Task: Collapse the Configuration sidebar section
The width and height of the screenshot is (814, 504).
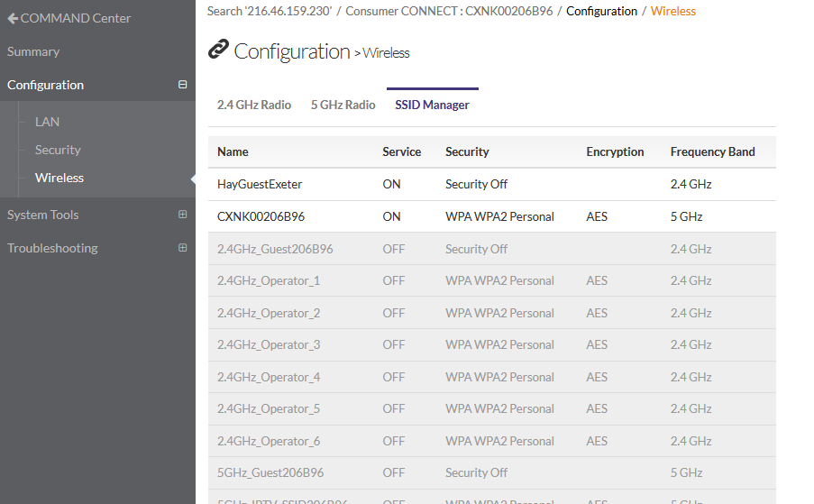Action: (183, 85)
